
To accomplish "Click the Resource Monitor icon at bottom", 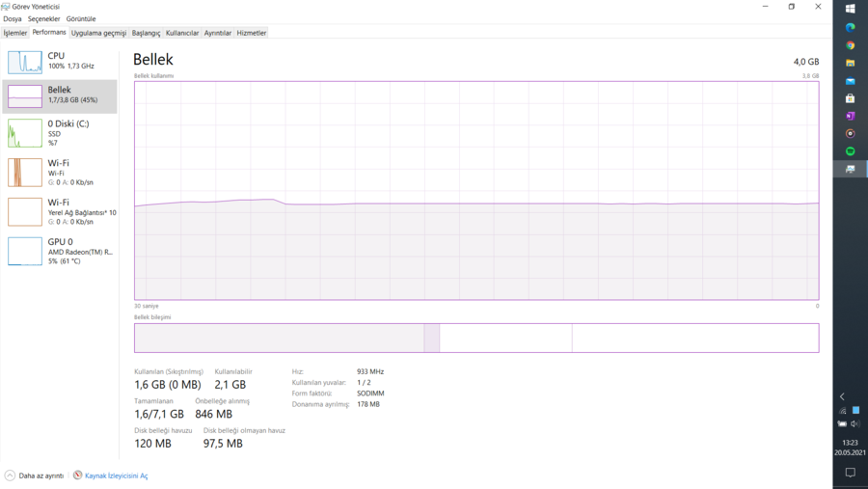I will (77, 475).
